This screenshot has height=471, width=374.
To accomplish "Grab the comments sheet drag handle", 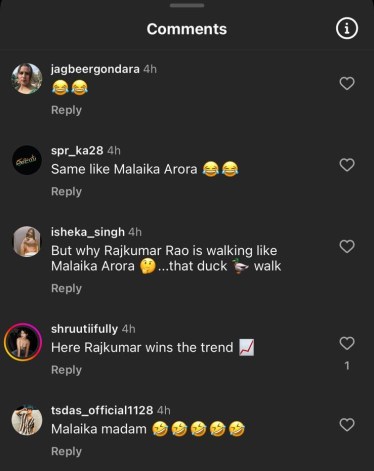I will (187, 5).
